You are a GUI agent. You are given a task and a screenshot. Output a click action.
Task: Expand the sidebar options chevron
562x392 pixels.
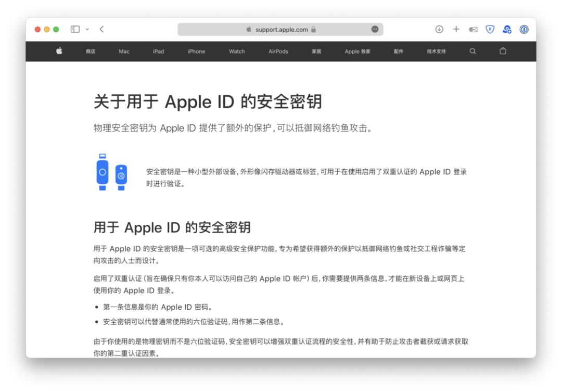pyautogui.click(x=87, y=29)
